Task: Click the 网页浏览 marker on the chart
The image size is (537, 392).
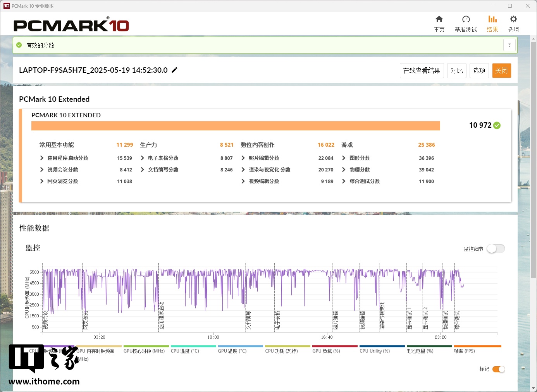Action: point(86,320)
